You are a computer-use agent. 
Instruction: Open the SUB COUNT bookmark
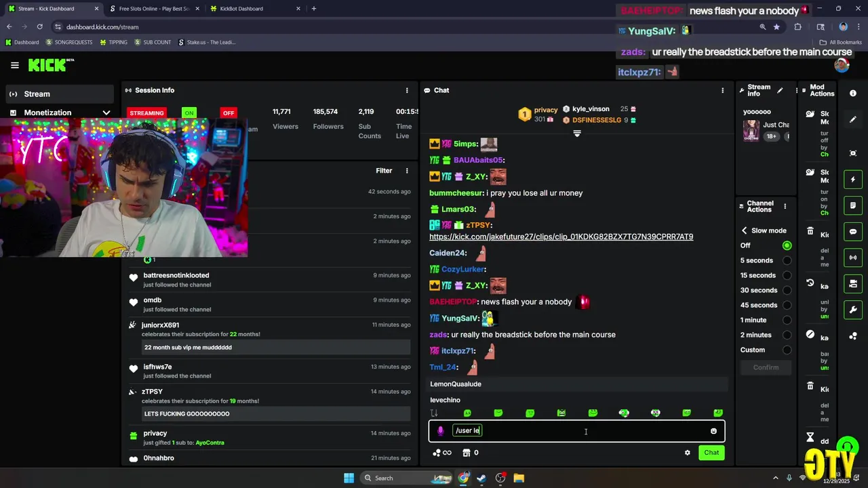pos(153,42)
